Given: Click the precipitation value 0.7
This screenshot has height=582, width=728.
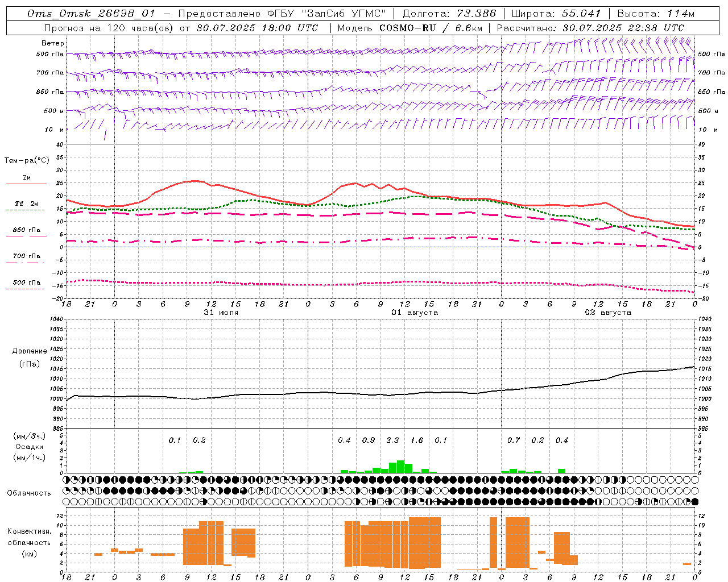Looking at the screenshot, I should (x=514, y=440).
